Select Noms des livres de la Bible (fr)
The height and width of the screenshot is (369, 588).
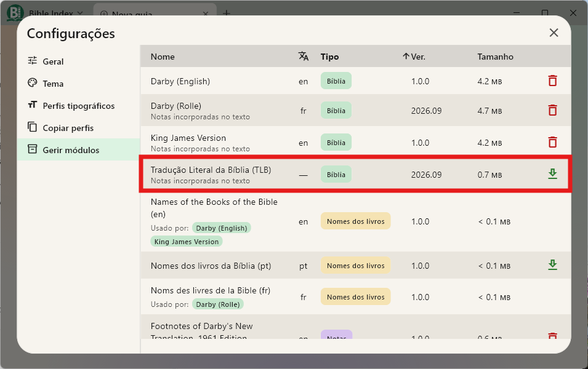click(x=211, y=290)
